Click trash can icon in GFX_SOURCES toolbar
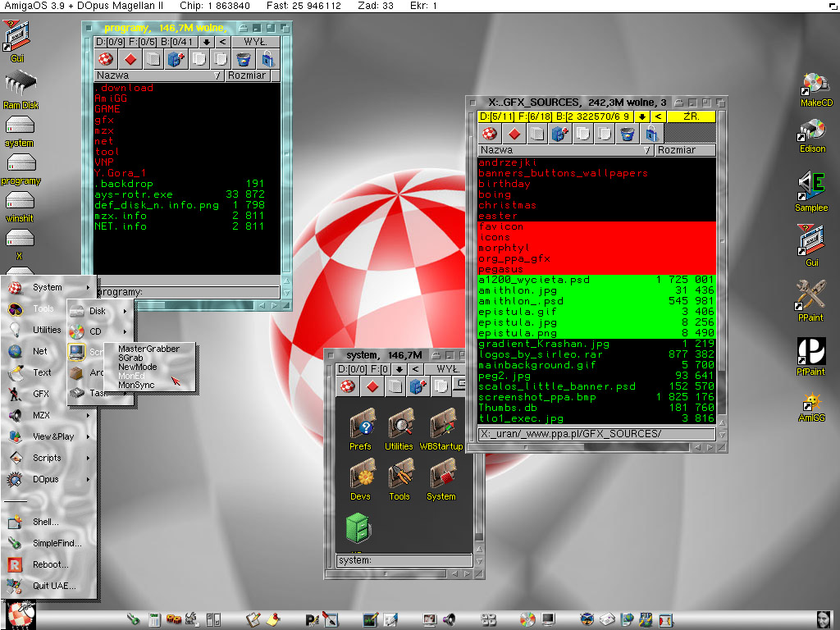840x630 pixels. point(627,134)
